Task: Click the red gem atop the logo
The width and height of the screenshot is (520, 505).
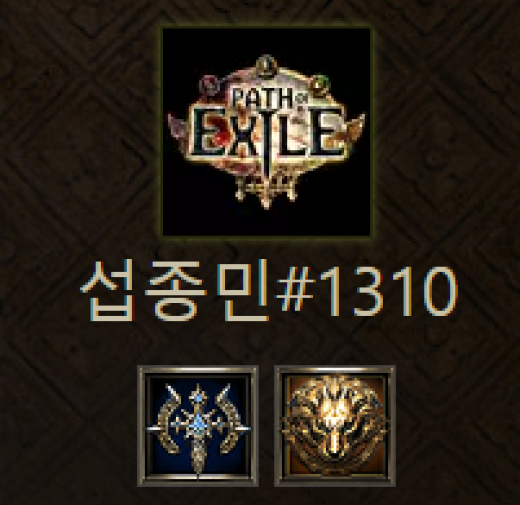Action: click(x=208, y=85)
